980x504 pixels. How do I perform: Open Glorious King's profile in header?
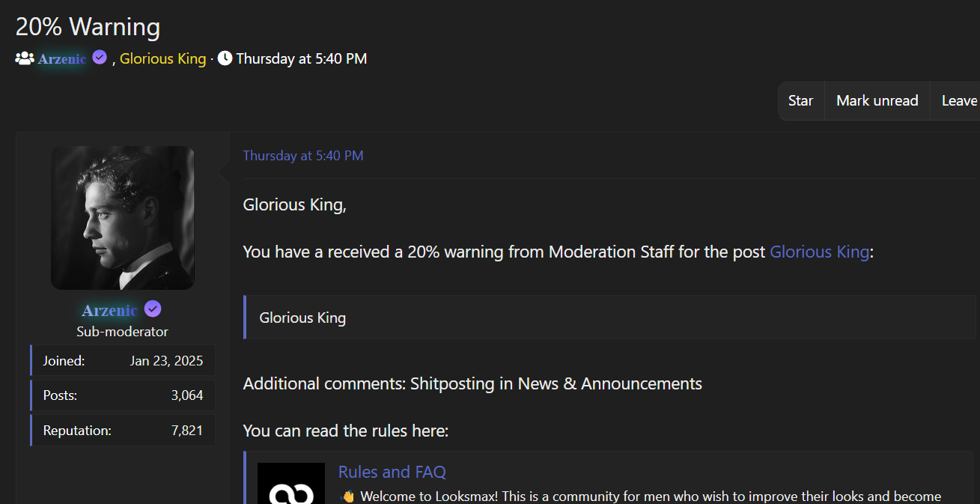162,58
